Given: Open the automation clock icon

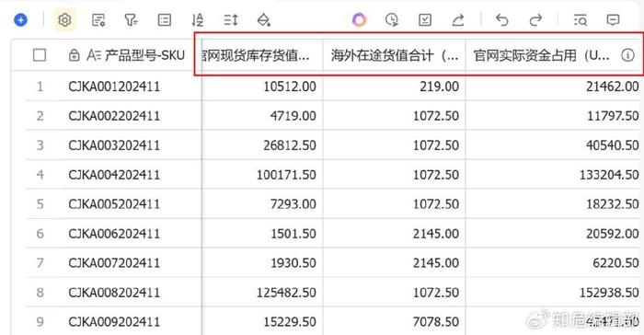Looking at the screenshot, I should click(x=392, y=19).
